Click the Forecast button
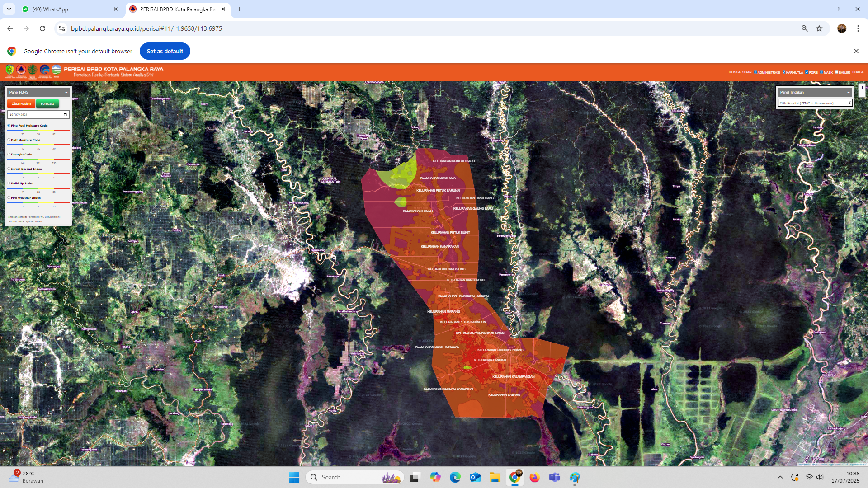The height and width of the screenshot is (488, 868). click(x=47, y=103)
